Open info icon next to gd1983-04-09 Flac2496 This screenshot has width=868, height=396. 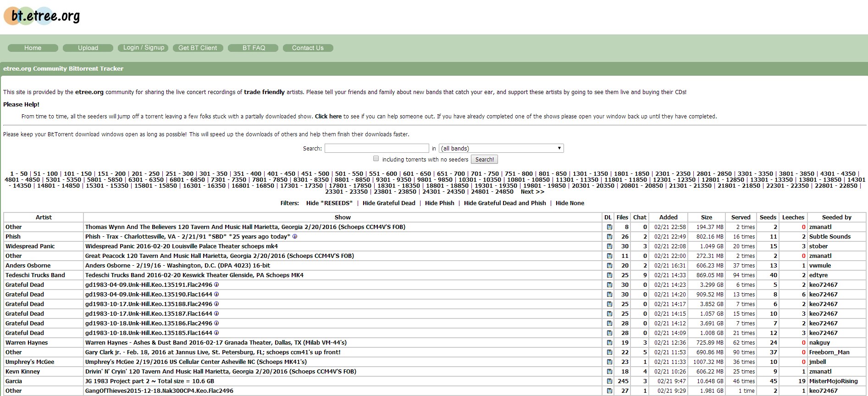pos(216,285)
